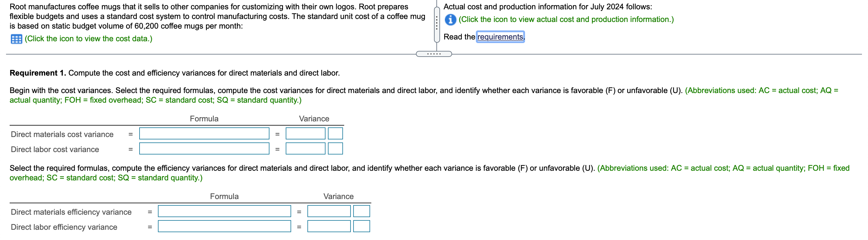Open the cost data table icon
This screenshot has width=868, height=240.
[16, 39]
